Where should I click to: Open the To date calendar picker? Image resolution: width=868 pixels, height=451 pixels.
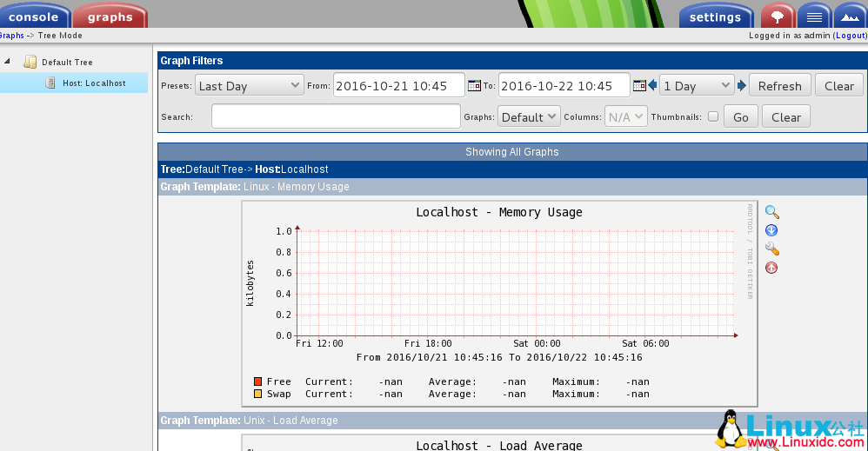point(639,86)
